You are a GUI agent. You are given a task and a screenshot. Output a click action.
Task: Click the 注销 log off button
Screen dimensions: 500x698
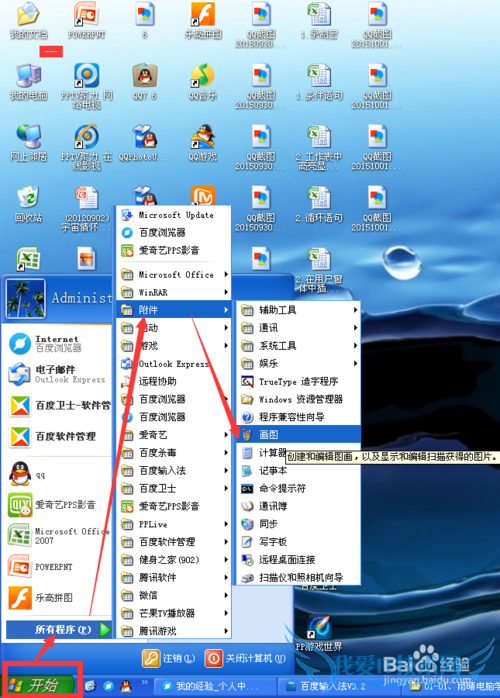169,658
